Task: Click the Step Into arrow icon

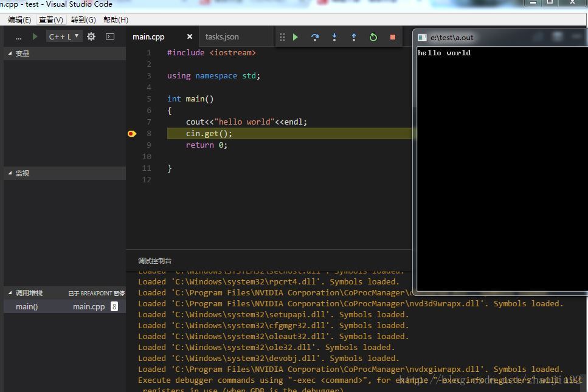Action: tap(334, 37)
